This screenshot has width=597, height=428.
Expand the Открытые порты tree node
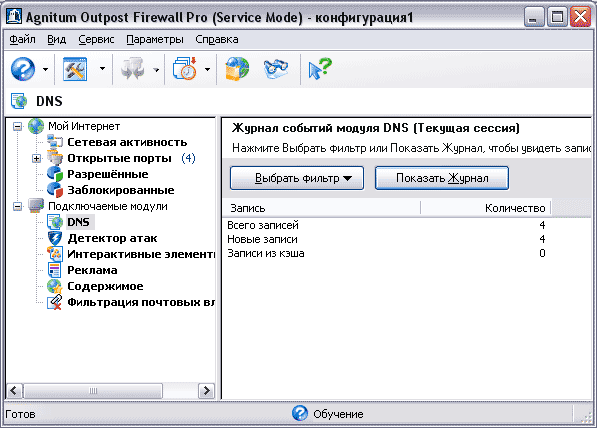(37, 158)
